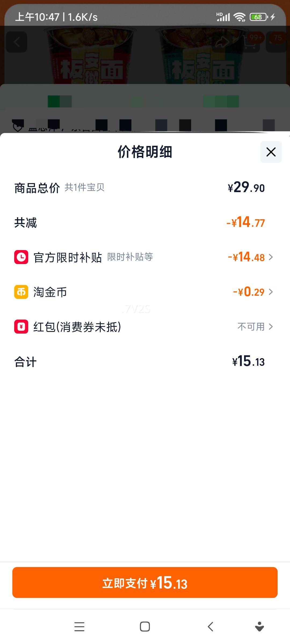290x644 pixels.
Task: Open the shopping cart with 99+ badge
Action: pos(250,42)
